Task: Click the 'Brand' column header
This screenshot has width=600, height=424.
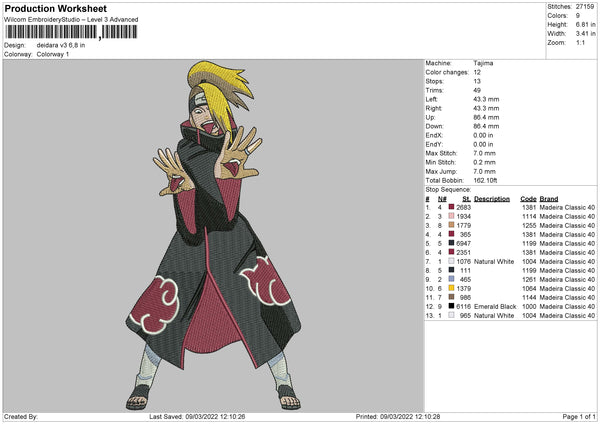Action: click(x=549, y=199)
